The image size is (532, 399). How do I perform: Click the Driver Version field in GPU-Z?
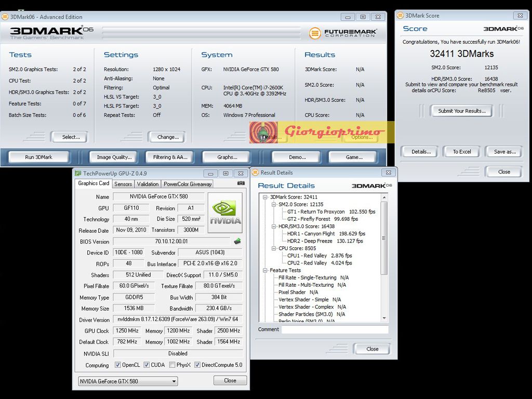click(x=178, y=320)
